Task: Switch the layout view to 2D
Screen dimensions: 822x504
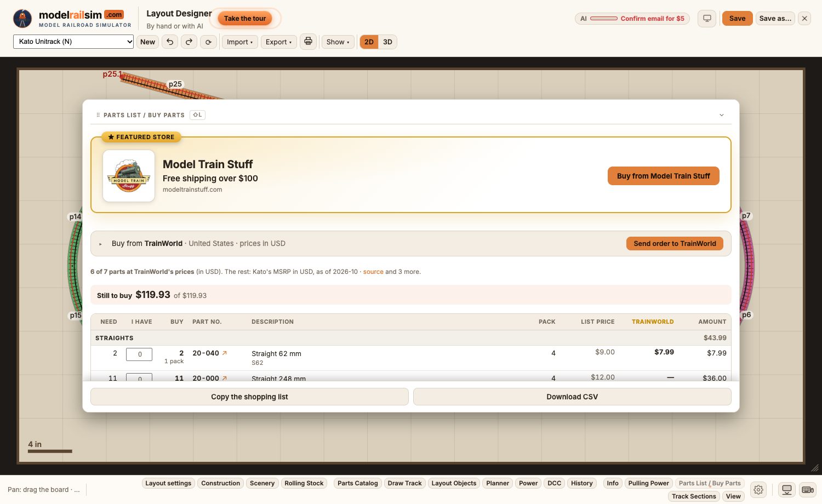Action: 369,42
